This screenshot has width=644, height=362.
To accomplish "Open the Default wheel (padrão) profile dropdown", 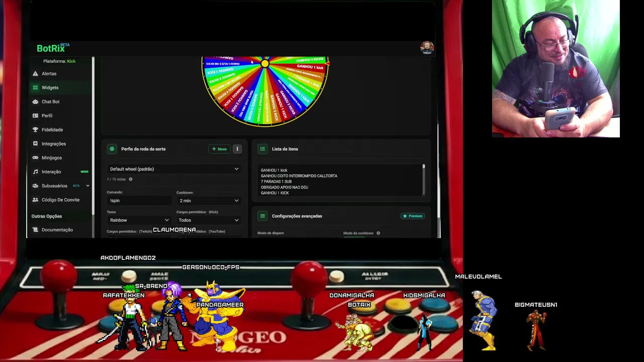I will [x=174, y=169].
